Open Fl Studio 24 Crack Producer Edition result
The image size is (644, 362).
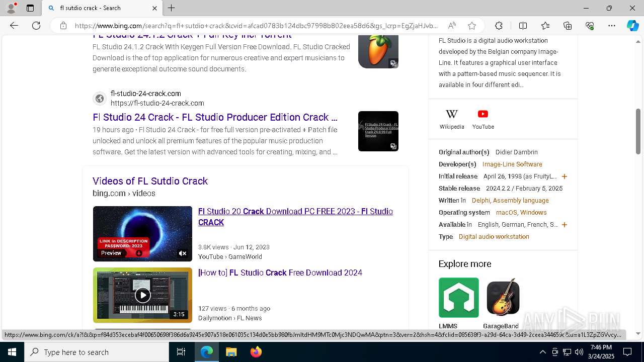click(x=215, y=117)
